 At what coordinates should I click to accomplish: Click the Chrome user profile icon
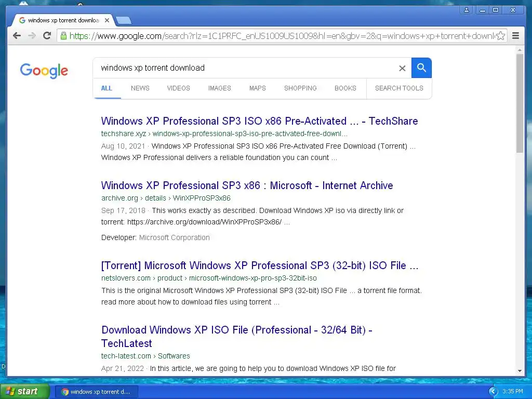[467, 10]
